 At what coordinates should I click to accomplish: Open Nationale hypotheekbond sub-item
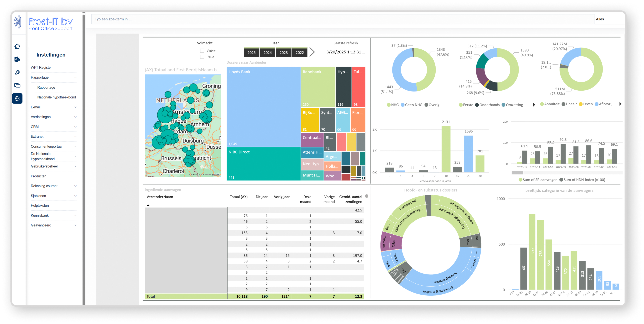(x=56, y=97)
